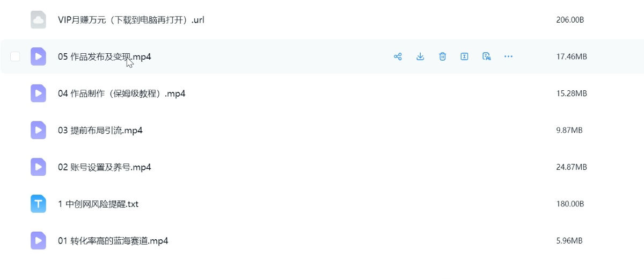
Task: Delete the 05 作品发布及变现.mp4 file
Action: click(442, 56)
